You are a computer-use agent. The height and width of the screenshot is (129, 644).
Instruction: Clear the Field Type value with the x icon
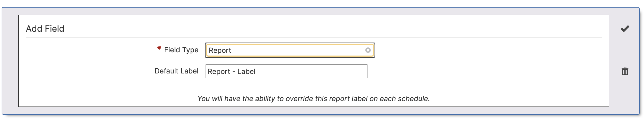368,50
